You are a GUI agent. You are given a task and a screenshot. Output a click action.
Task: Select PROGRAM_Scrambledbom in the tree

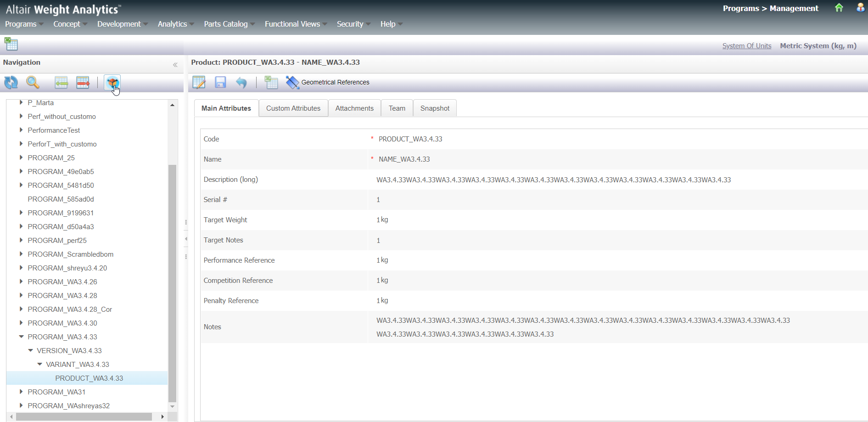(x=70, y=254)
